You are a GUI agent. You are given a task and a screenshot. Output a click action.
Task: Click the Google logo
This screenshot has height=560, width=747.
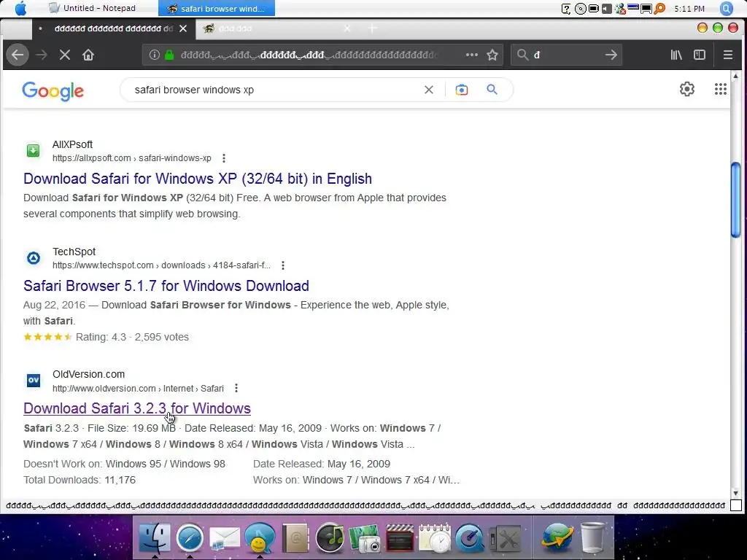point(53,90)
